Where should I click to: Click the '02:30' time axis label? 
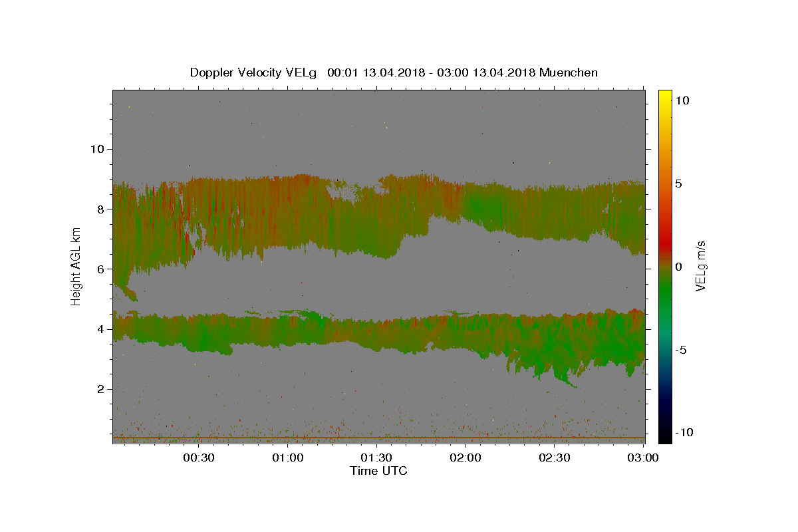coord(555,458)
